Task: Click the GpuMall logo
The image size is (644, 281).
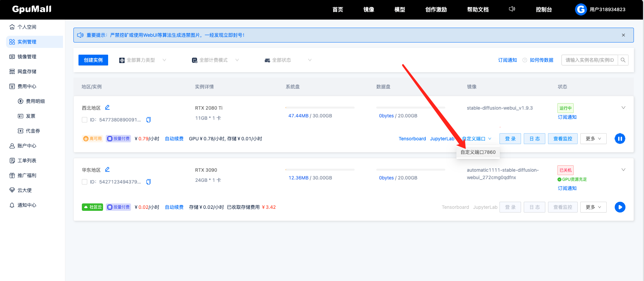Action: 32,9
